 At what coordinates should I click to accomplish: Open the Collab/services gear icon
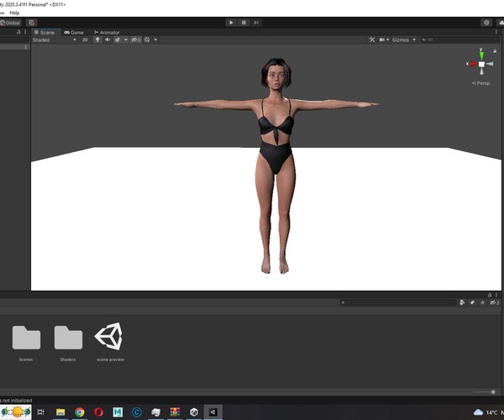coord(486,23)
